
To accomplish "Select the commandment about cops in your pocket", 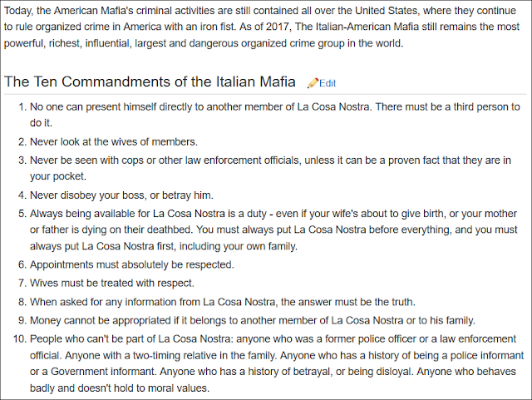I will (x=270, y=168).
